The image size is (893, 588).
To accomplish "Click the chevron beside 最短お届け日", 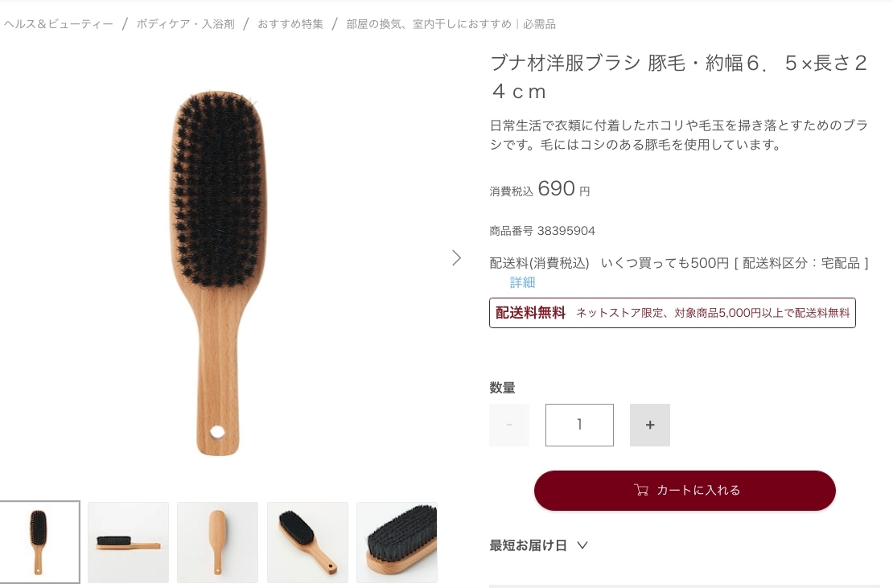I will coord(582,545).
